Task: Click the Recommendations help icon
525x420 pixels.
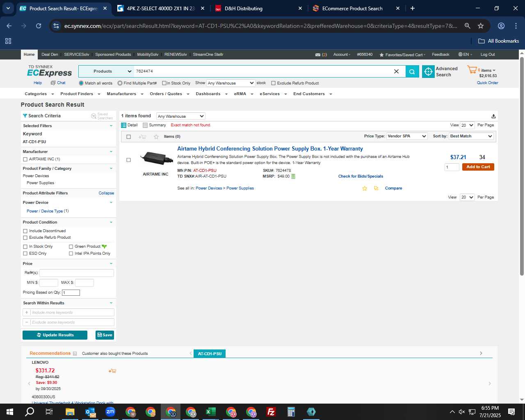Action: click(x=75, y=354)
